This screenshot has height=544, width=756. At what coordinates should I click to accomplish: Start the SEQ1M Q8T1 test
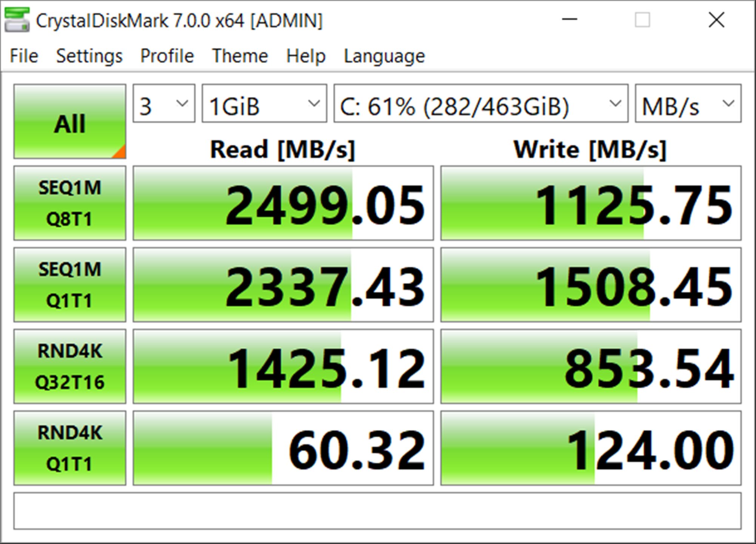(x=70, y=203)
